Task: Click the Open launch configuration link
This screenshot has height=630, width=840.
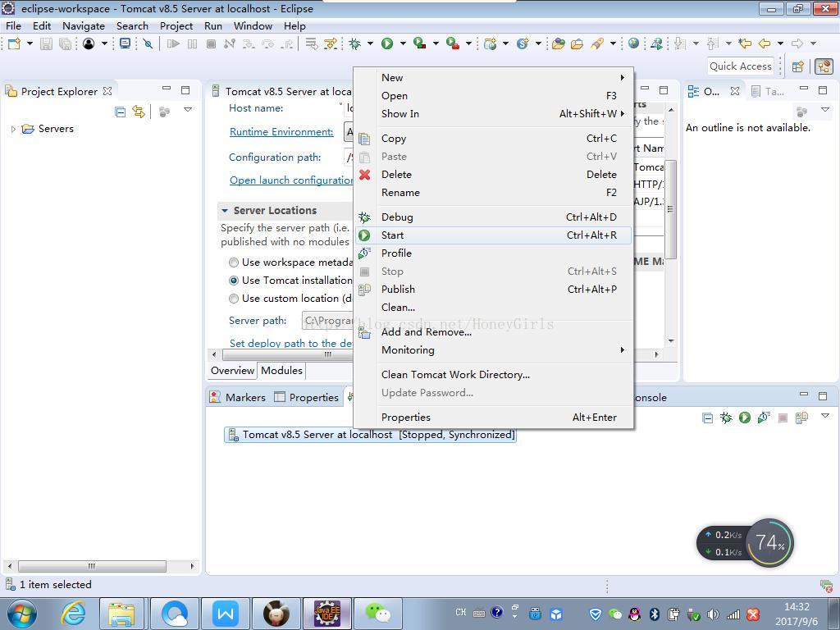Action: point(291,180)
